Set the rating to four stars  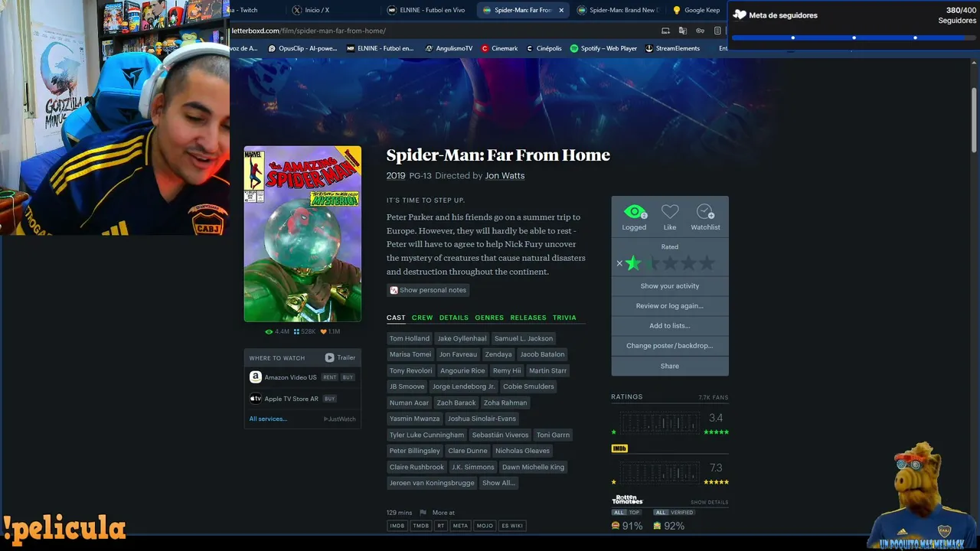[688, 263]
